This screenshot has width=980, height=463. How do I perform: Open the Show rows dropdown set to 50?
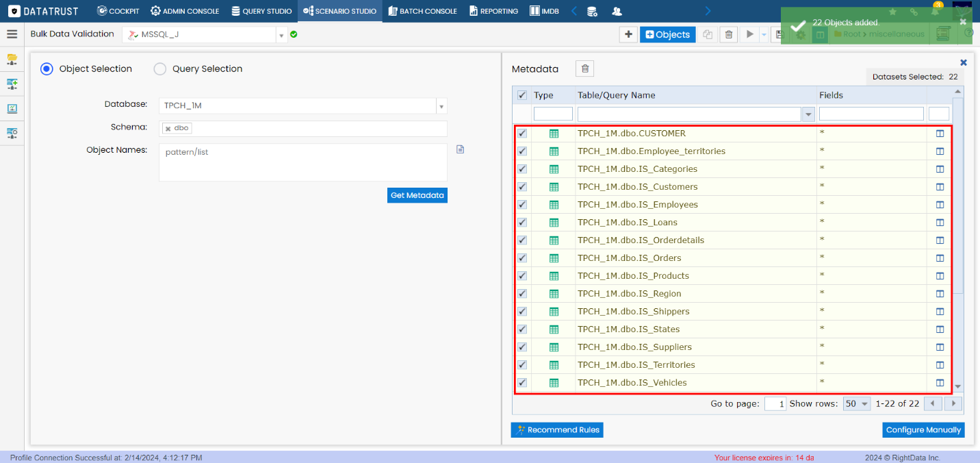856,403
